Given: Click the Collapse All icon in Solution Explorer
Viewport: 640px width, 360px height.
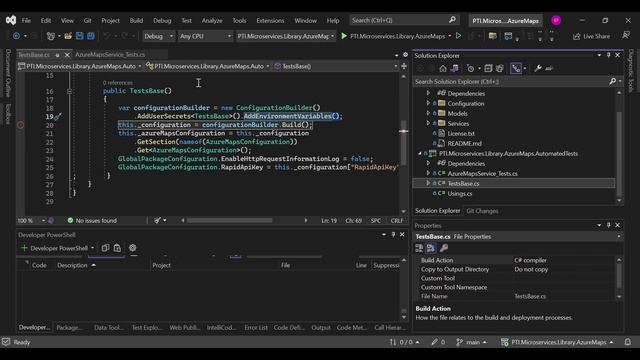Looking at the screenshot, I should 488,69.
